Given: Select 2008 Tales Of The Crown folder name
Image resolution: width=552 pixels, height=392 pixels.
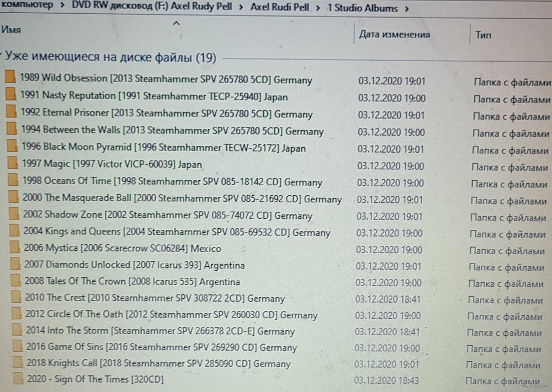Looking at the screenshot, I should coord(132,281).
